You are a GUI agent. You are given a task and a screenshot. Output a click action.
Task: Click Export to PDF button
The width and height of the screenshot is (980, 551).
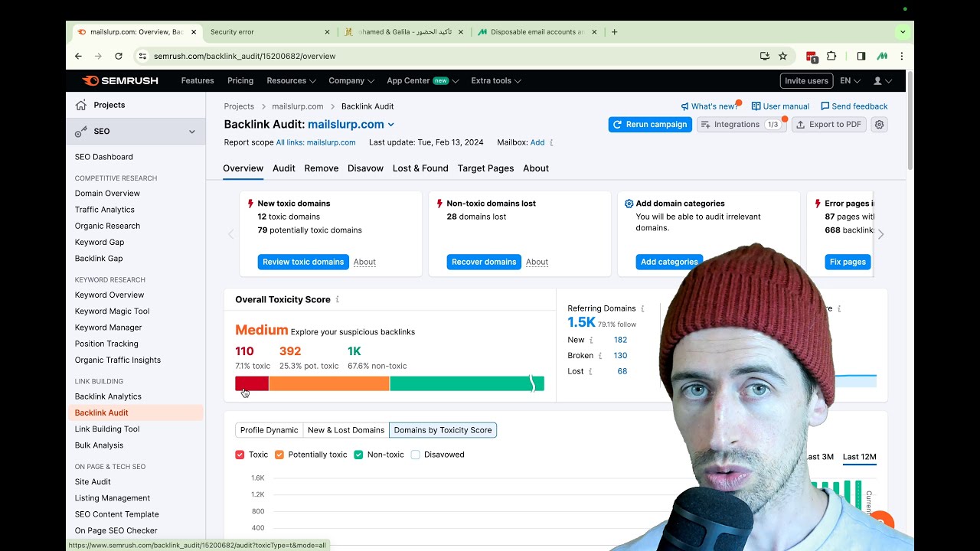point(828,125)
